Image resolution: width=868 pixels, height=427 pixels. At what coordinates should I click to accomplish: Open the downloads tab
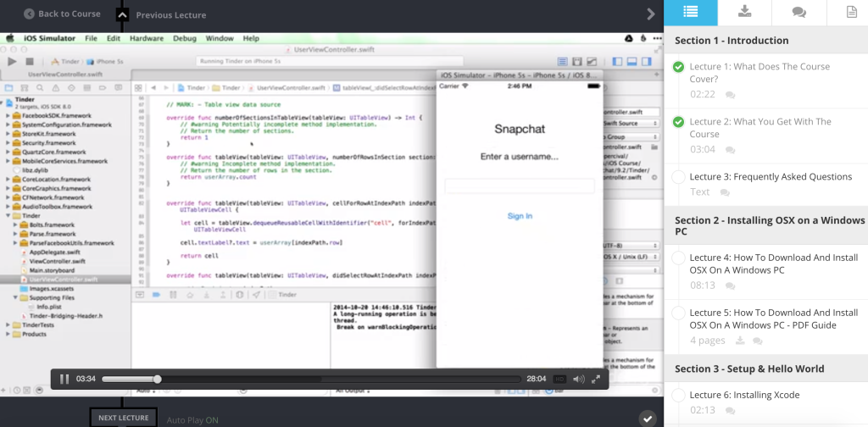pos(744,12)
